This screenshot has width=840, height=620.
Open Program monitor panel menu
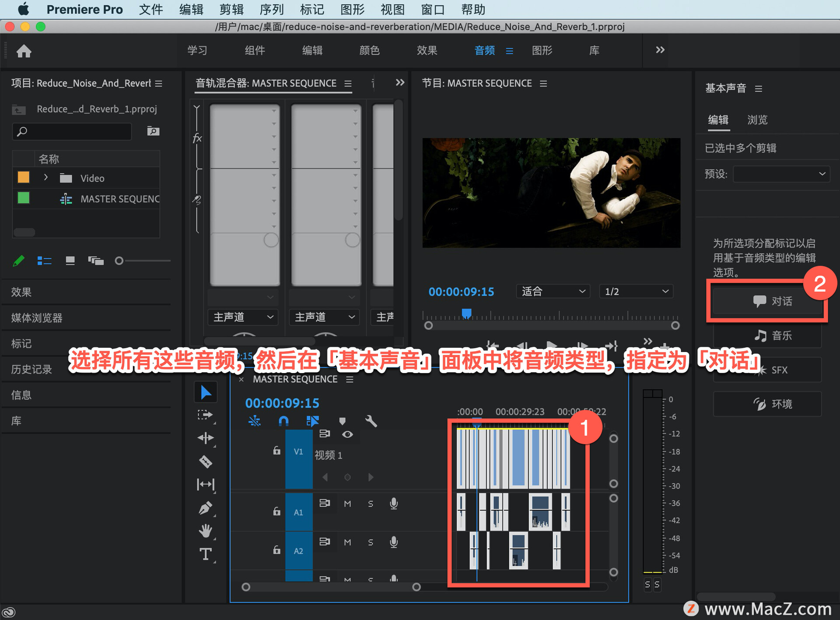coord(543,83)
